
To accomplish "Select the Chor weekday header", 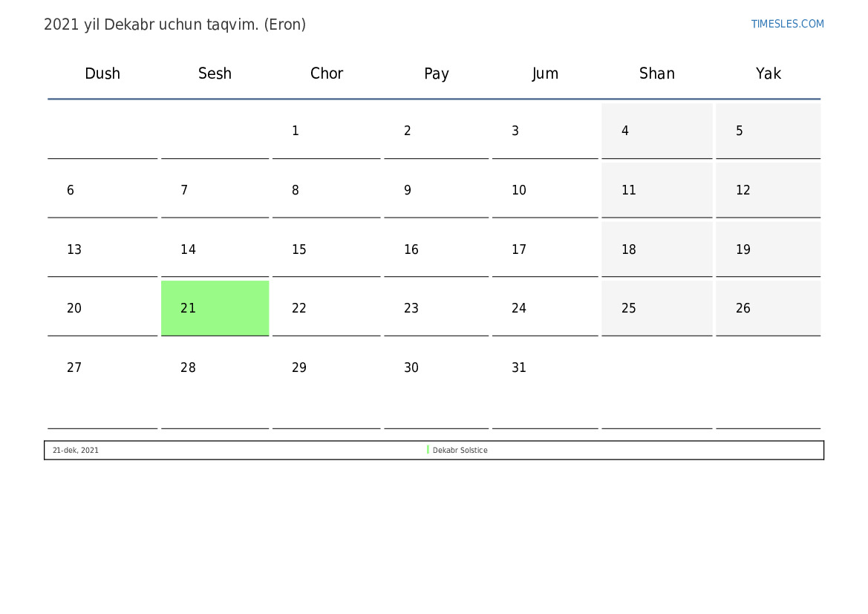I will [x=327, y=74].
